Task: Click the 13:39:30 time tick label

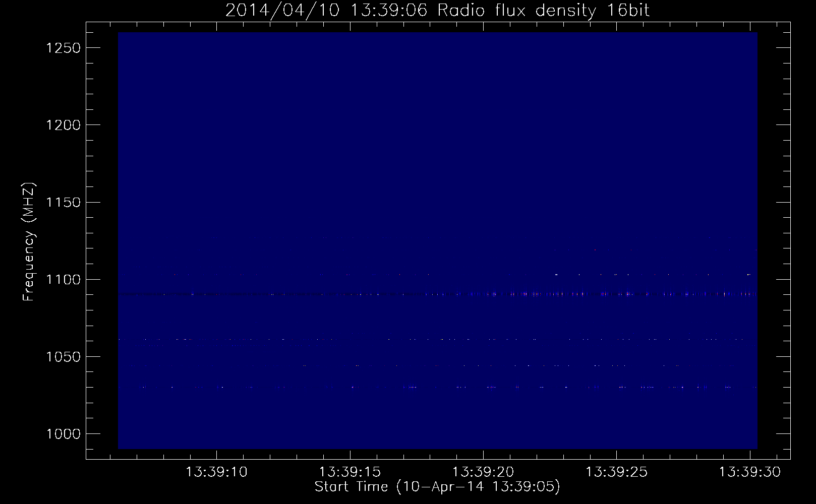Action: (x=749, y=472)
